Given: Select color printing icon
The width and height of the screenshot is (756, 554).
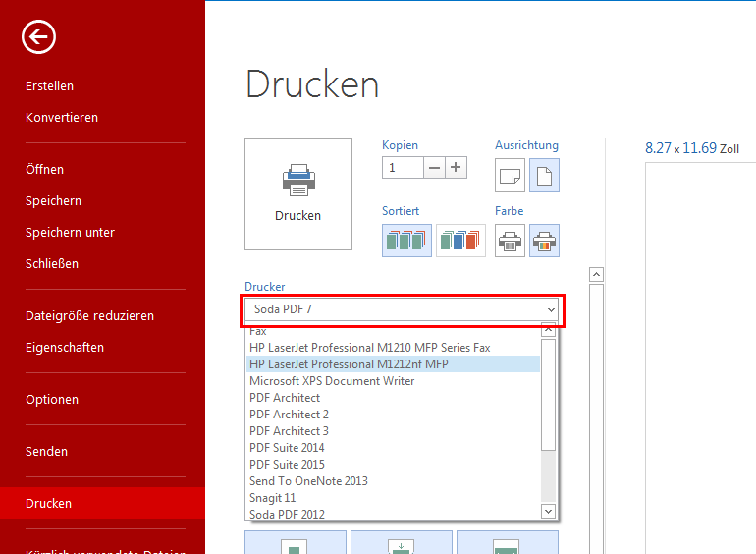Looking at the screenshot, I should 544,241.
